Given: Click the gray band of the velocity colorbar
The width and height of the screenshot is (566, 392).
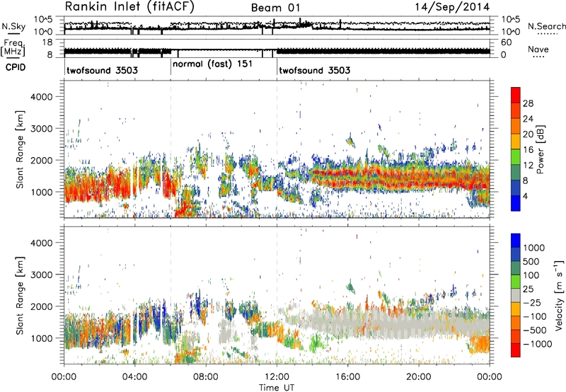Looking at the screenshot, I should tap(516, 295).
